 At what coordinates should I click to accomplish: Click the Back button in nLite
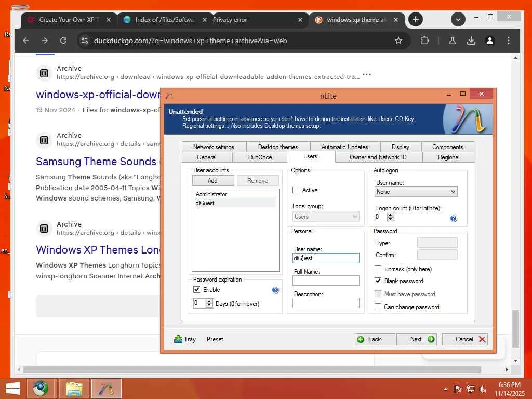pyautogui.click(x=375, y=339)
